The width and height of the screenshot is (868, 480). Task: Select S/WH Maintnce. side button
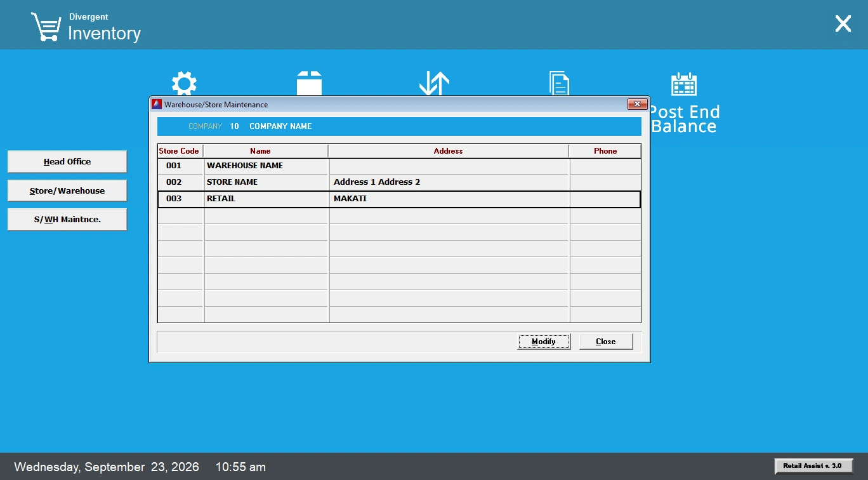[67, 220]
